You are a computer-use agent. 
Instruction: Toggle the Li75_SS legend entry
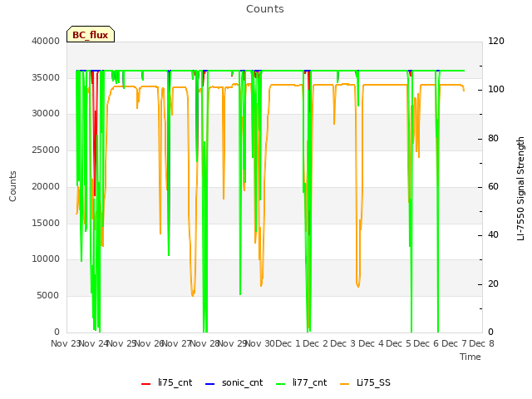tap(365, 382)
